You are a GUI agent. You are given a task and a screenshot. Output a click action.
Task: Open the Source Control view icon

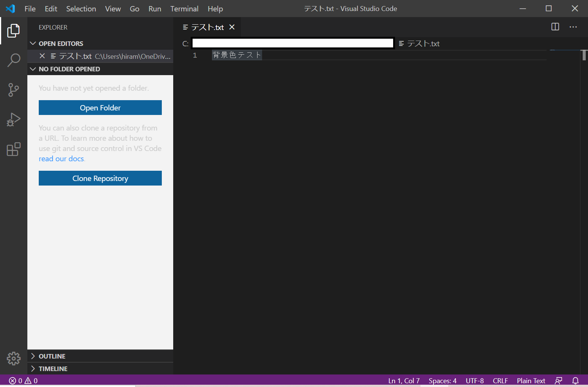point(14,90)
